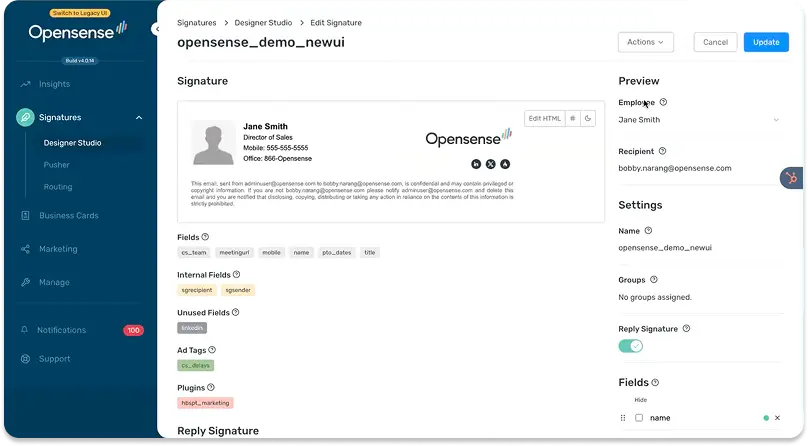Click the drag handle for name field
Image resolution: width=808 pixels, height=446 pixels.
(622, 418)
